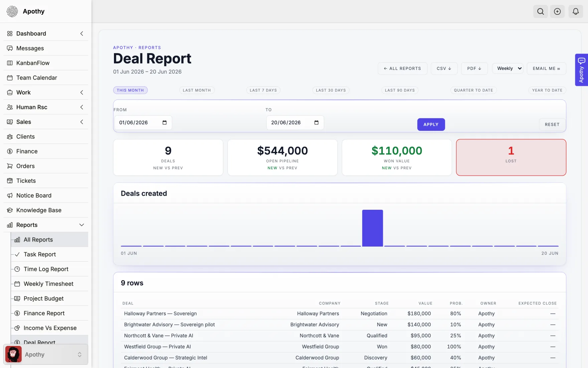Click the Messages chat icon
This screenshot has width=588, height=368.
(10, 48)
